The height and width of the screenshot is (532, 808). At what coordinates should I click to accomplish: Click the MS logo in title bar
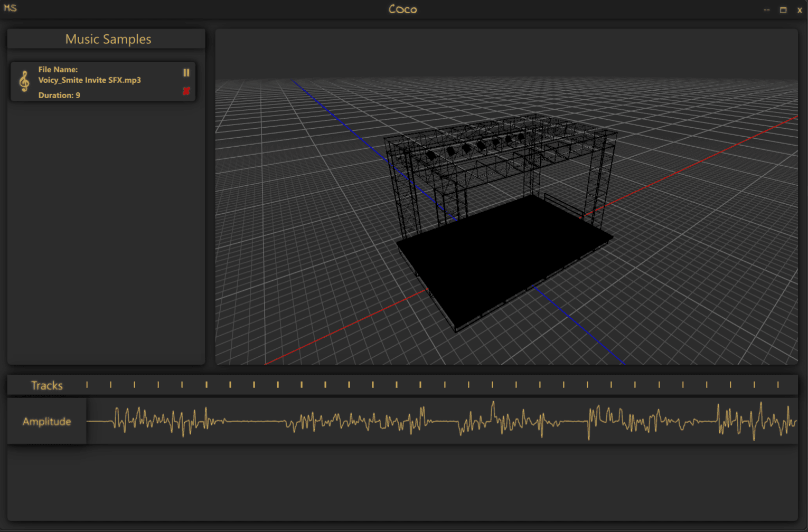10,8
